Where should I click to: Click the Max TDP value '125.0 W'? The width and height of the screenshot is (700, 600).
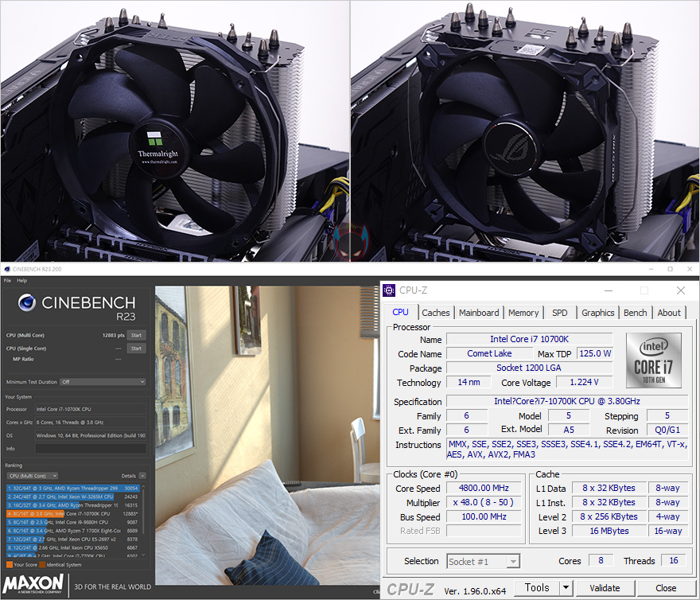pyautogui.click(x=595, y=353)
